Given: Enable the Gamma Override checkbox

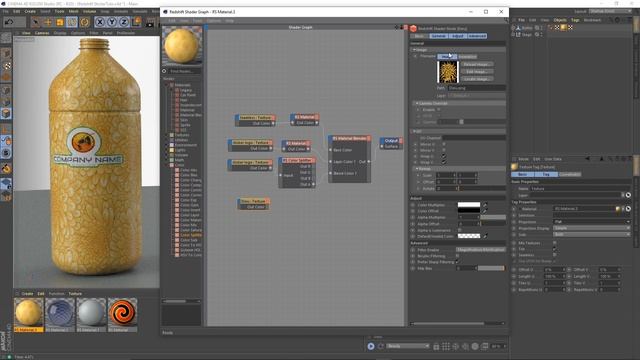Looking at the screenshot, I should coord(438,109).
